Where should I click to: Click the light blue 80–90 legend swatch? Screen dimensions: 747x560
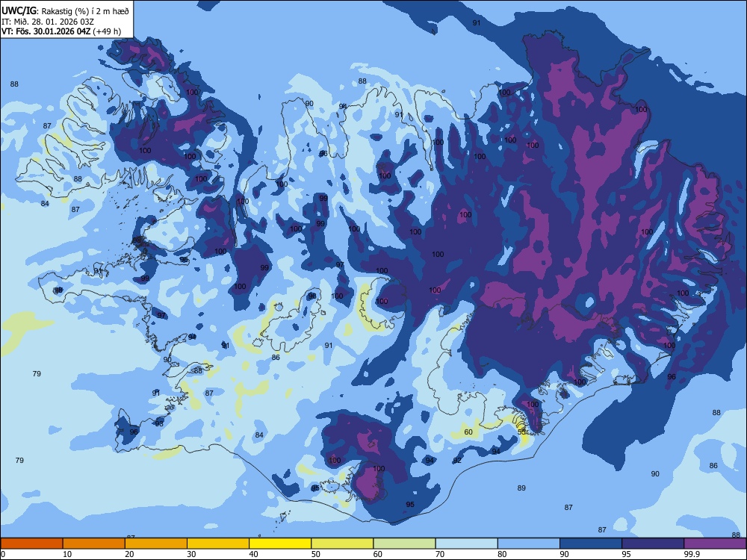529,544
